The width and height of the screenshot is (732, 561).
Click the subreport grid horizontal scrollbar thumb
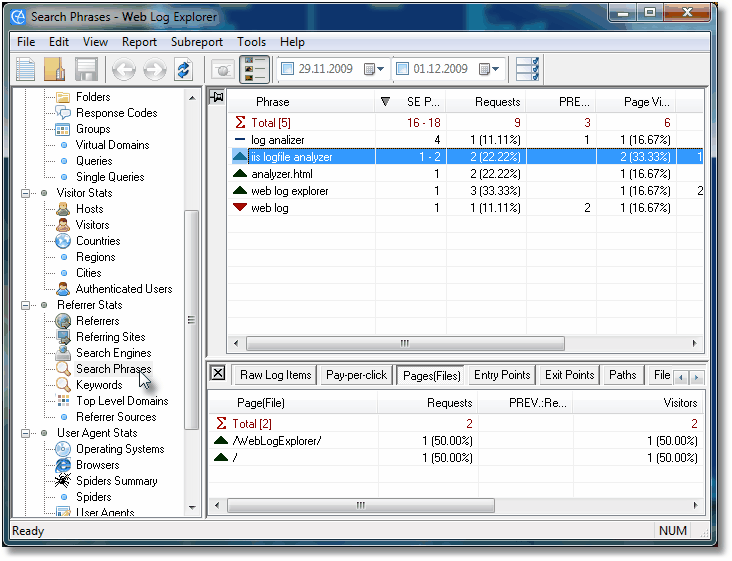360,505
